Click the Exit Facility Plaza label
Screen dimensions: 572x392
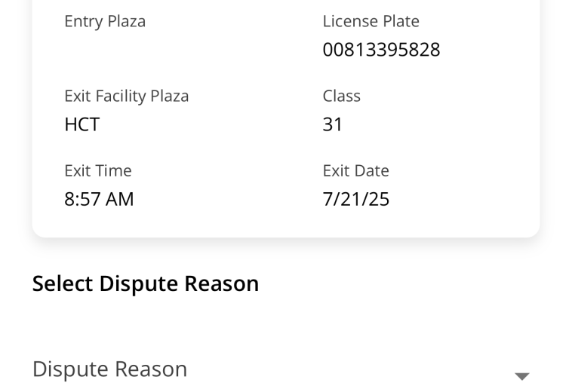[126, 96]
